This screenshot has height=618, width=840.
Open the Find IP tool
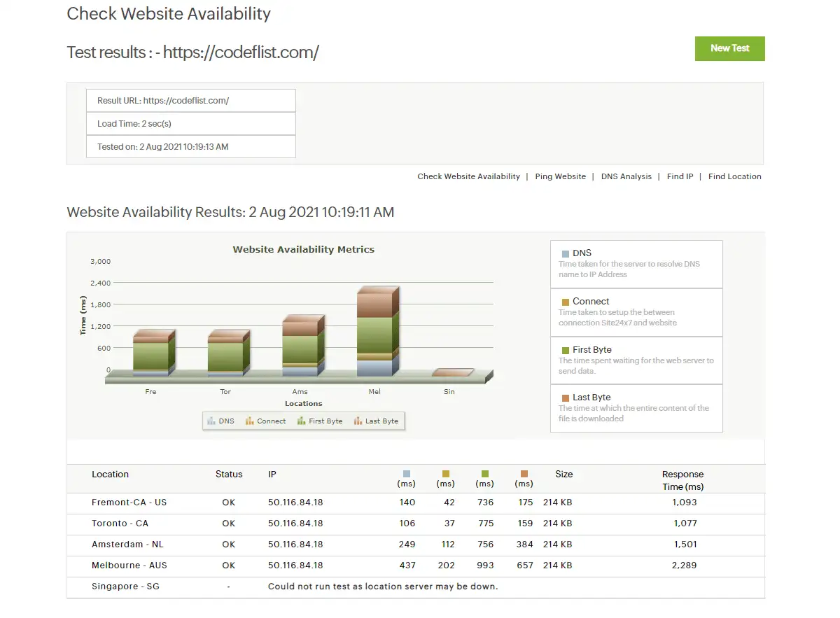tap(680, 176)
